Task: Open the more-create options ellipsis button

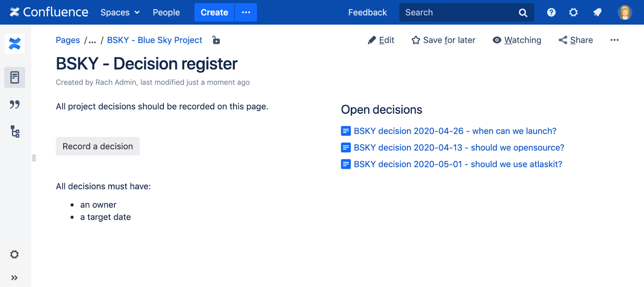Action: coord(246,12)
